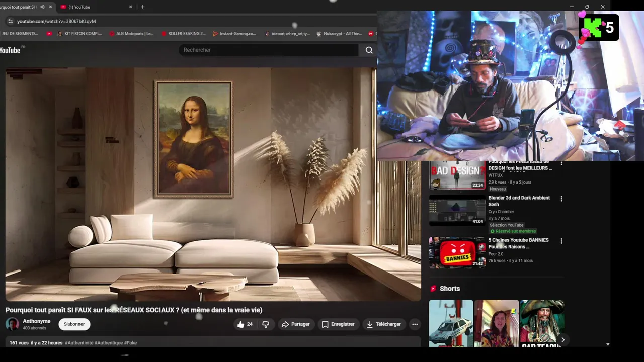
Task: Open the JEU DE SEGMENTS bookmark
Action: coord(20,34)
